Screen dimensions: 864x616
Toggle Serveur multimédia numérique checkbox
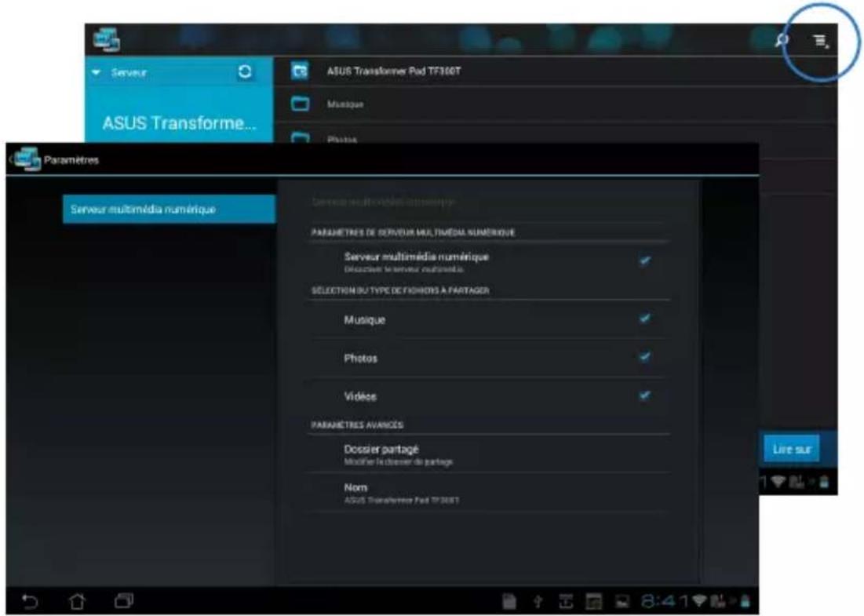(645, 260)
